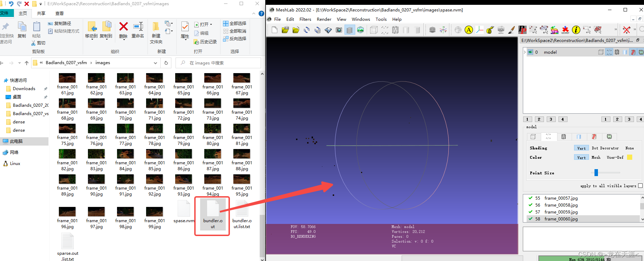Click MeshLab's New Empty Project icon
The width and height of the screenshot is (644, 261).
[x=275, y=30]
